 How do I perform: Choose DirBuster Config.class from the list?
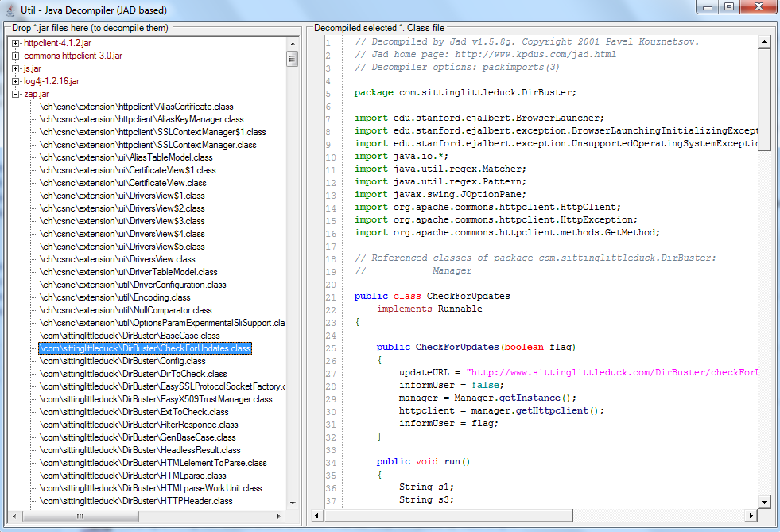tap(122, 361)
